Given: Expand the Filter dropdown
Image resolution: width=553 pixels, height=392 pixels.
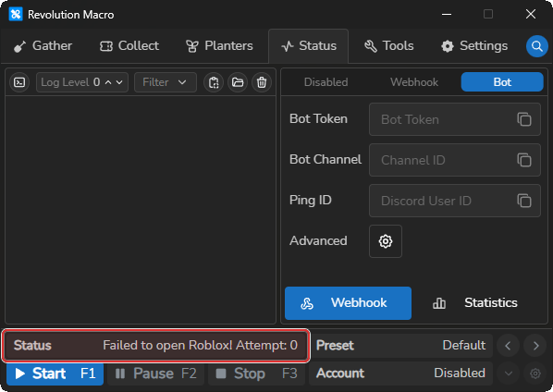Looking at the screenshot, I should point(166,82).
